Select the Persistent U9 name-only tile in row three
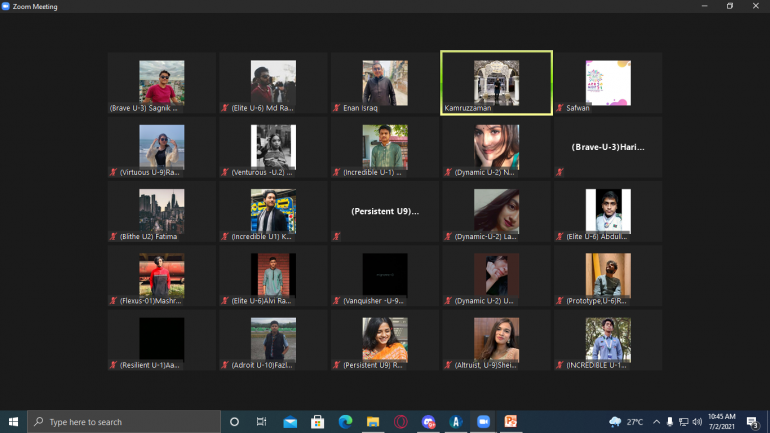The image size is (770, 433). [x=385, y=211]
